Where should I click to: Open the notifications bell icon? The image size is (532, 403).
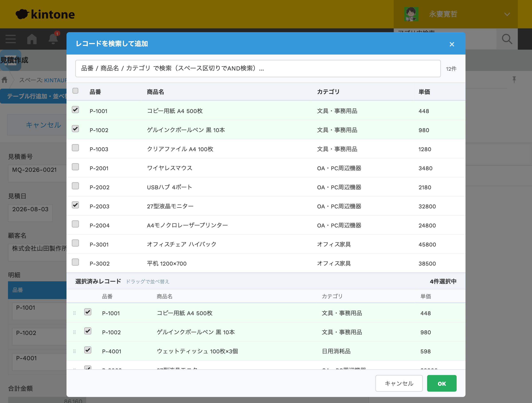[53, 39]
